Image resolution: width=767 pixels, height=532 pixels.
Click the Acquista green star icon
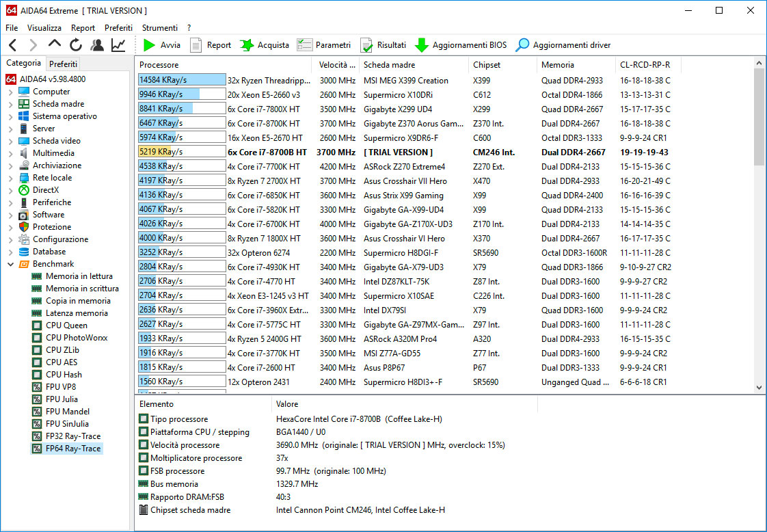point(247,46)
